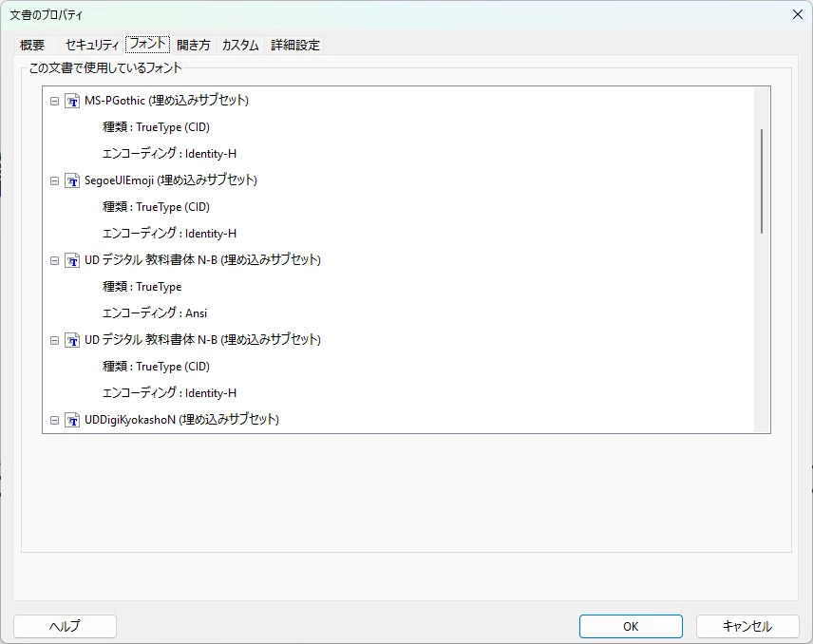Select the エンコーディング : Ansi row
The height and width of the screenshot is (644, 813).
155,313
